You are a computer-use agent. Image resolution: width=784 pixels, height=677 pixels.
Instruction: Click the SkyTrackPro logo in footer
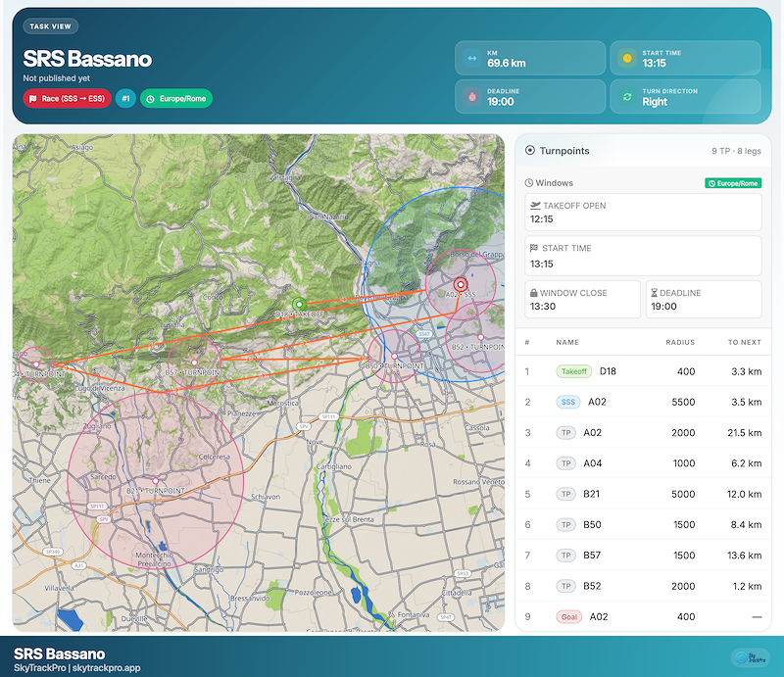752,657
